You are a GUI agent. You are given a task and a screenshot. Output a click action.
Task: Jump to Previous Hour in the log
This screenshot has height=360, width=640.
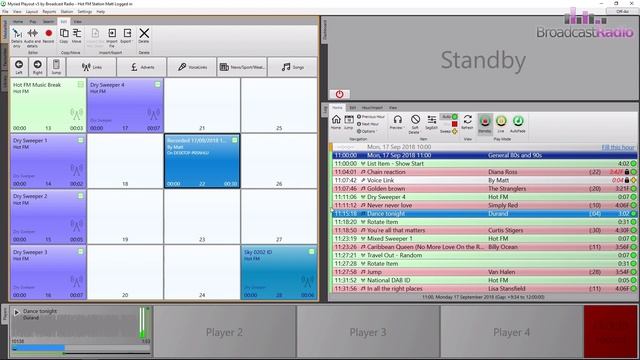click(371, 117)
